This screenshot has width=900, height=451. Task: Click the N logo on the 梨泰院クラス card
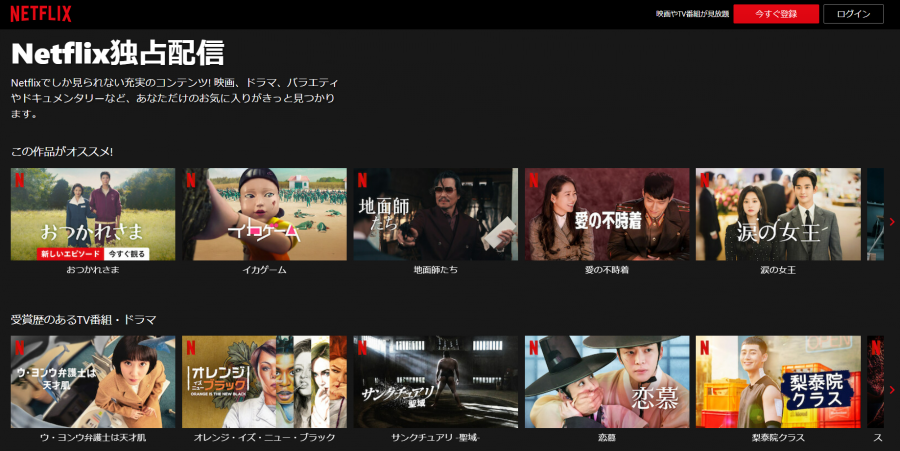(705, 347)
